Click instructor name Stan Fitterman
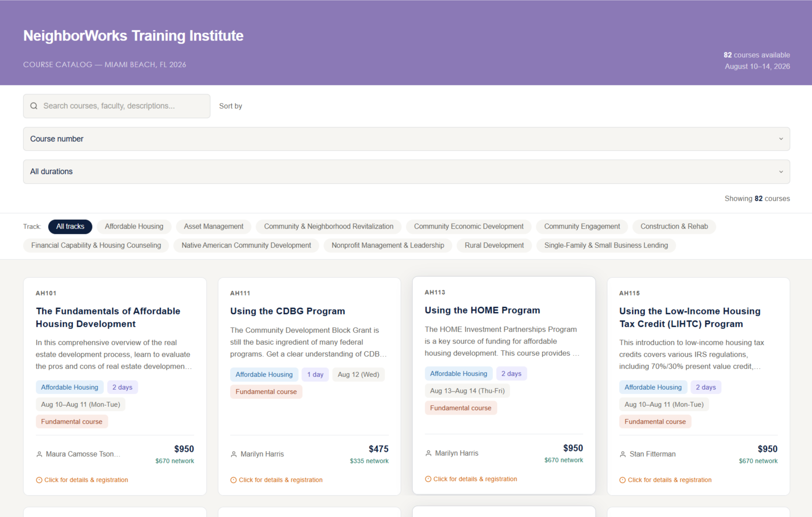The width and height of the screenshot is (812, 517). (653, 454)
